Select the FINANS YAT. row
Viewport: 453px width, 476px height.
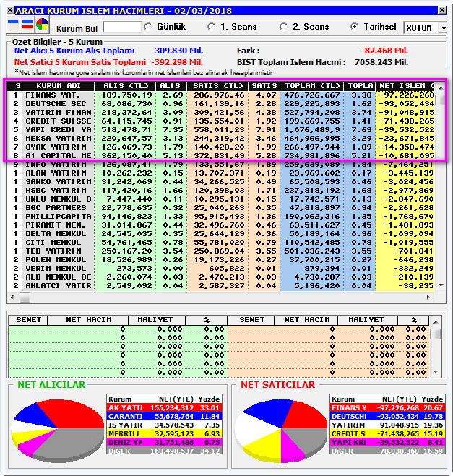(221, 95)
